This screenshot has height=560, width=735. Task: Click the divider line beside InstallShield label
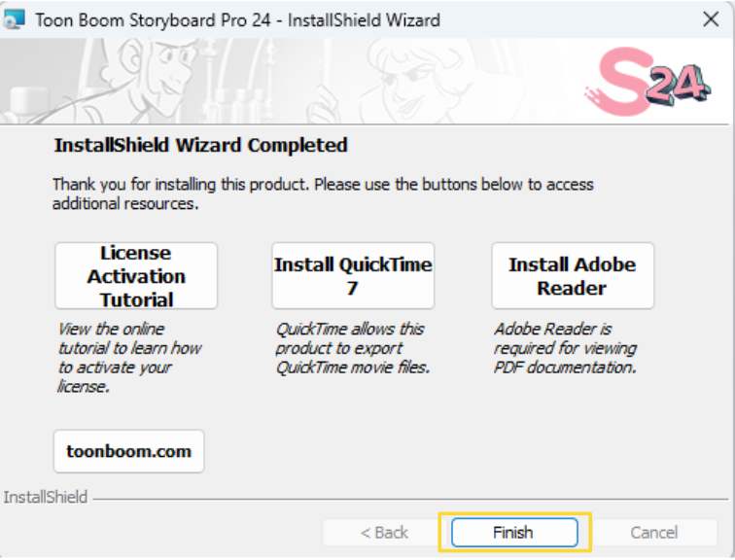pyautogui.click(x=408, y=498)
